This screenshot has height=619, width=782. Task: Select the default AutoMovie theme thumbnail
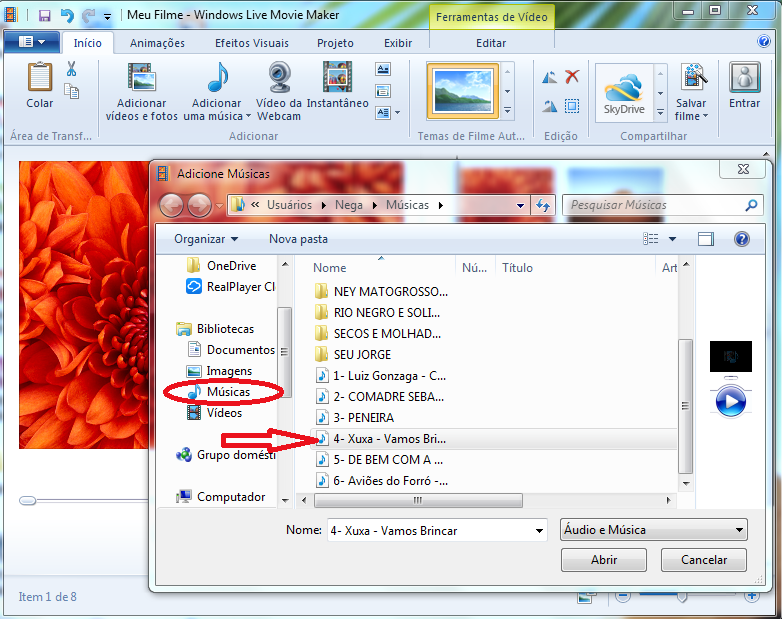pyautogui.click(x=463, y=92)
